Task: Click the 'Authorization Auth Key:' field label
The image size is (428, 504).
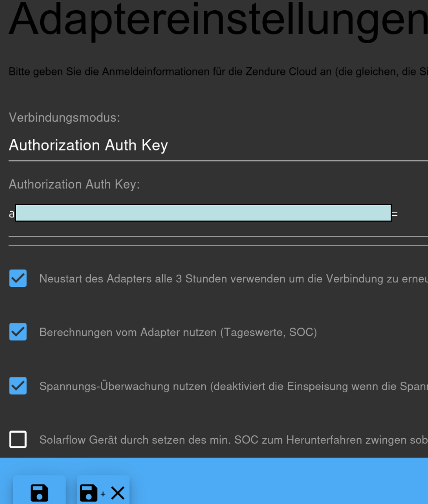Action: [x=74, y=184]
